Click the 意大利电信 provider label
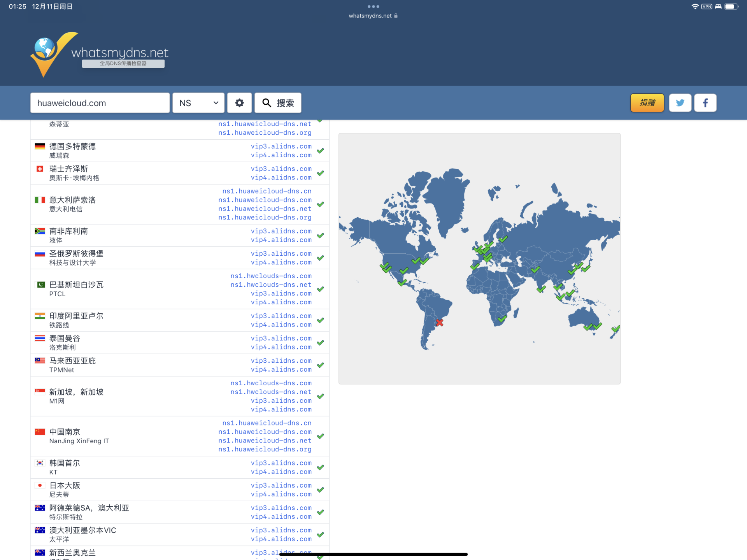This screenshot has width=747, height=560. pyautogui.click(x=66, y=209)
